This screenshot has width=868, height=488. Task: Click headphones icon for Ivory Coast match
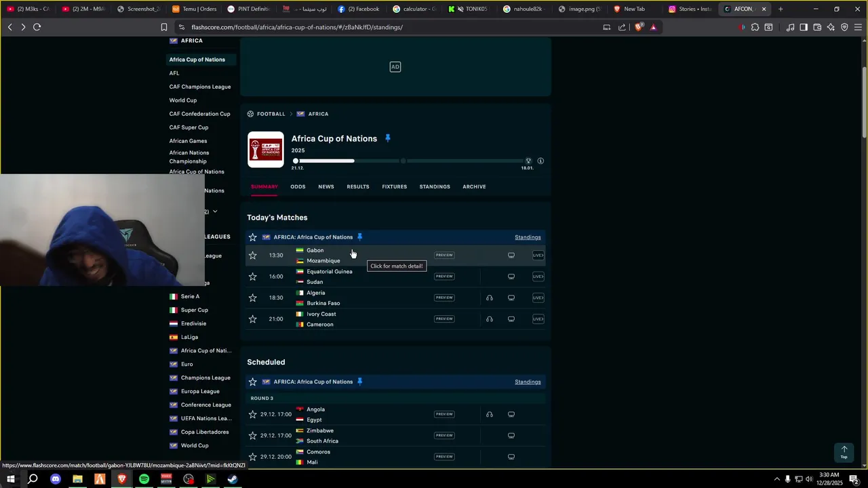[490, 319]
